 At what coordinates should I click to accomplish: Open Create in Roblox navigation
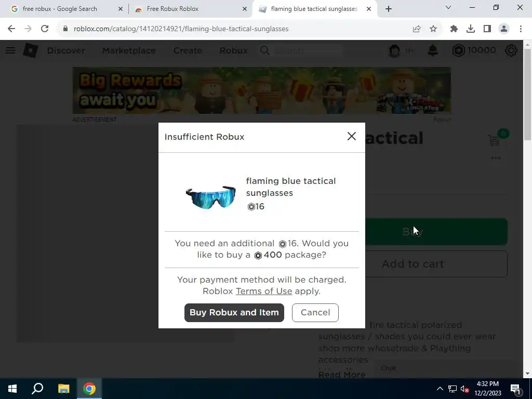click(x=188, y=50)
